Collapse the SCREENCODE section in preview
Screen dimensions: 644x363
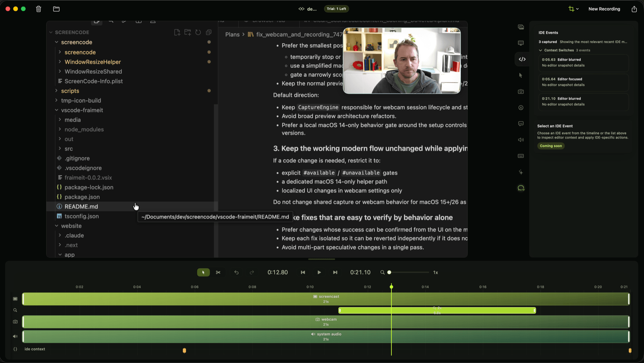[51, 32]
